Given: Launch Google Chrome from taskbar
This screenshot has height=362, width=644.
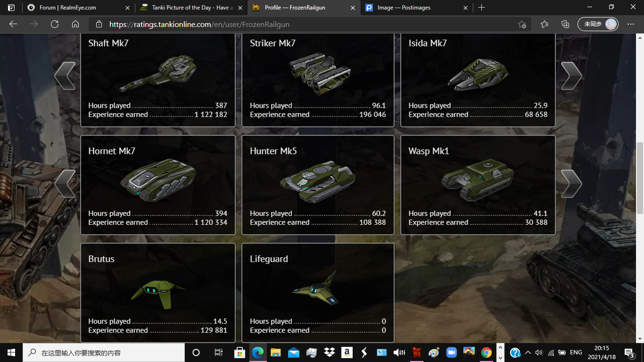Looking at the screenshot, I should pyautogui.click(x=486, y=352).
